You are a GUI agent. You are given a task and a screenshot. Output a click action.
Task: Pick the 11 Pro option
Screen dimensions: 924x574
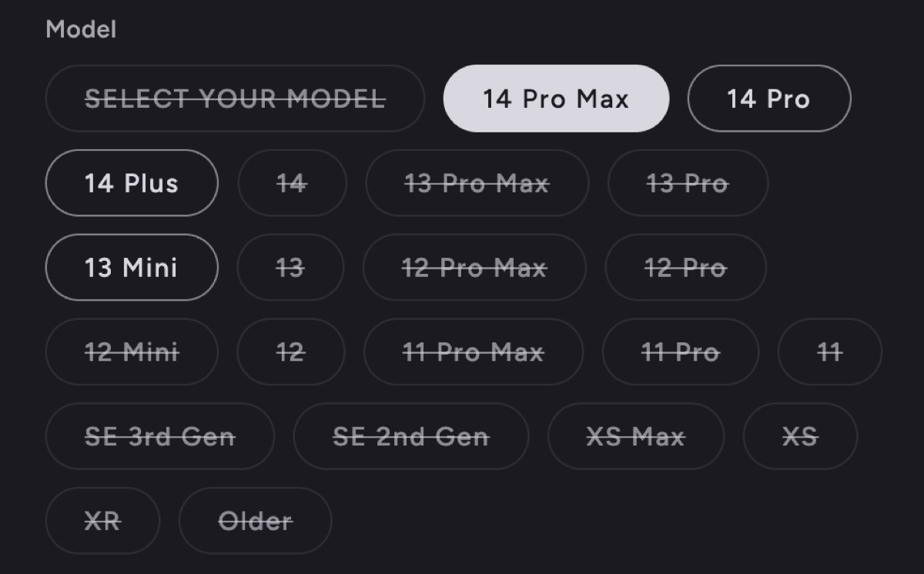pos(680,352)
